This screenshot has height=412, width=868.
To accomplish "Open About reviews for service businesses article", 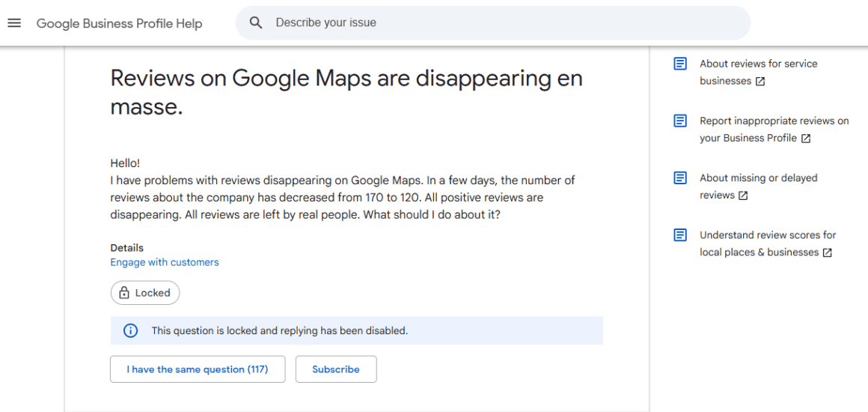I will pyautogui.click(x=758, y=72).
